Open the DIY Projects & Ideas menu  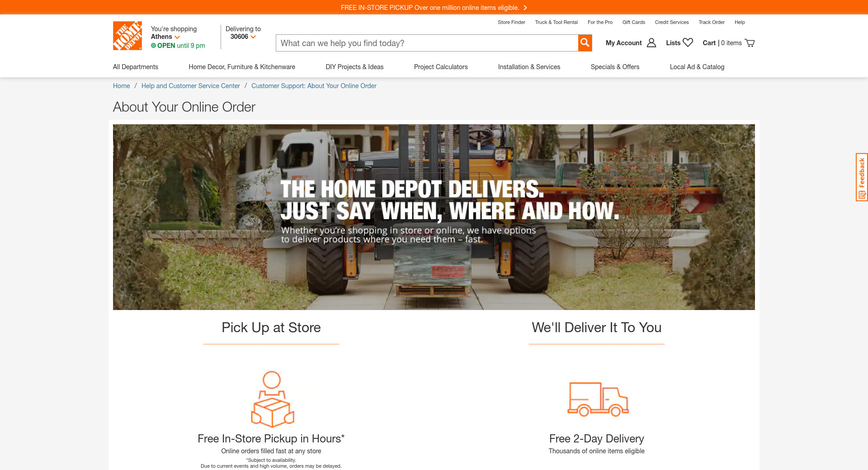pos(354,67)
